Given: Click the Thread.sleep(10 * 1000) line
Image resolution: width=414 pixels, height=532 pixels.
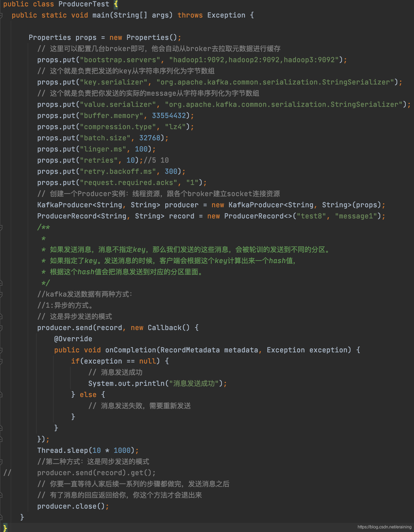Looking at the screenshot, I should pyautogui.click(x=88, y=450).
